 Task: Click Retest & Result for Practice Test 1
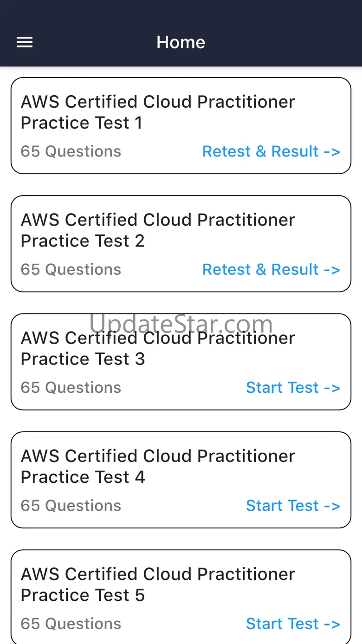coord(271,151)
